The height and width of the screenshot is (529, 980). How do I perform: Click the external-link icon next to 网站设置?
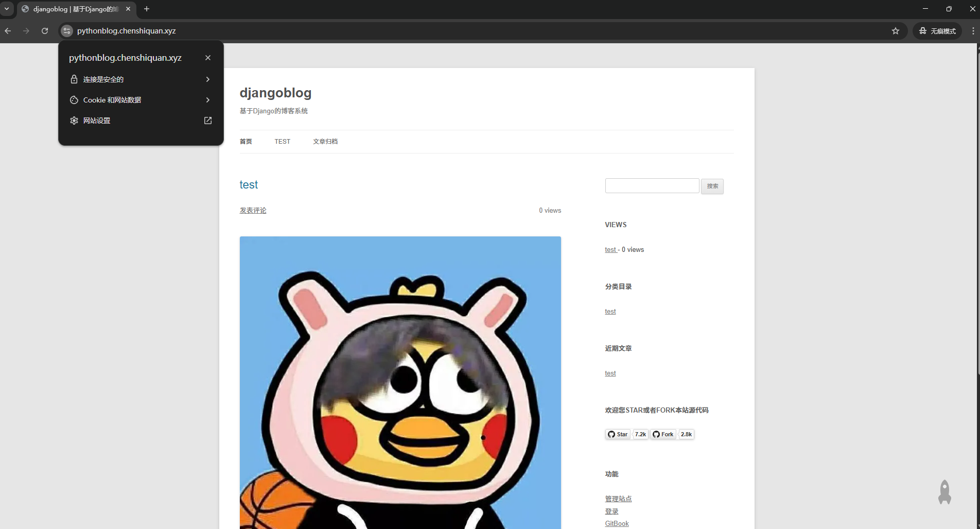point(208,121)
